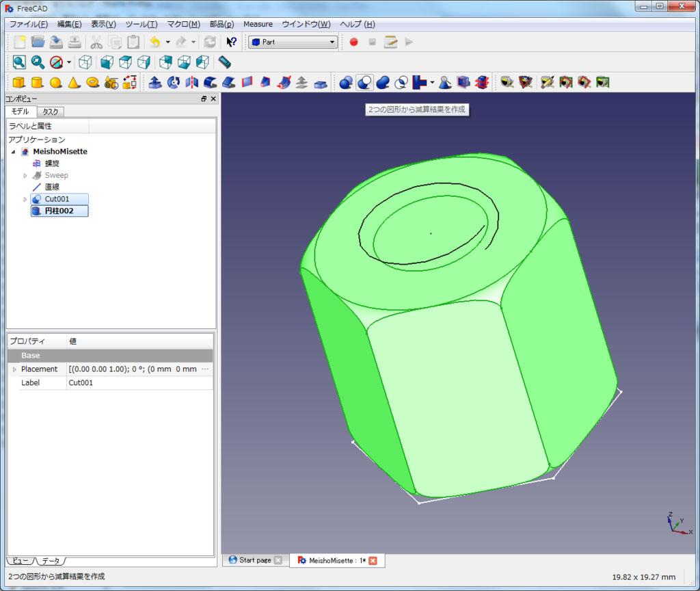Open the Part workbench selector
Viewport: 700px width, 591px height.
(293, 42)
